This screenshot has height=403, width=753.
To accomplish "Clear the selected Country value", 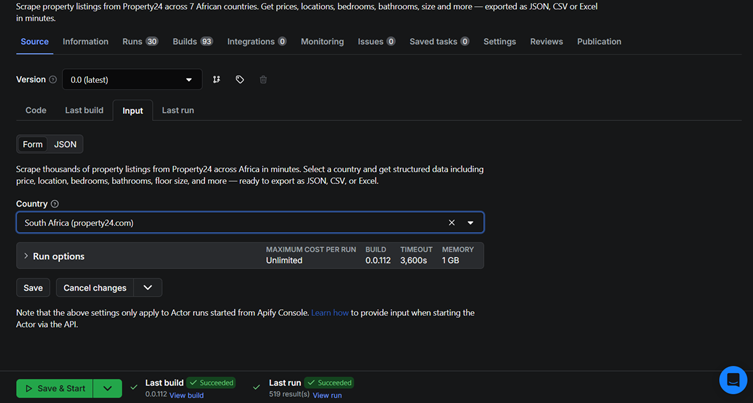I will pos(451,222).
